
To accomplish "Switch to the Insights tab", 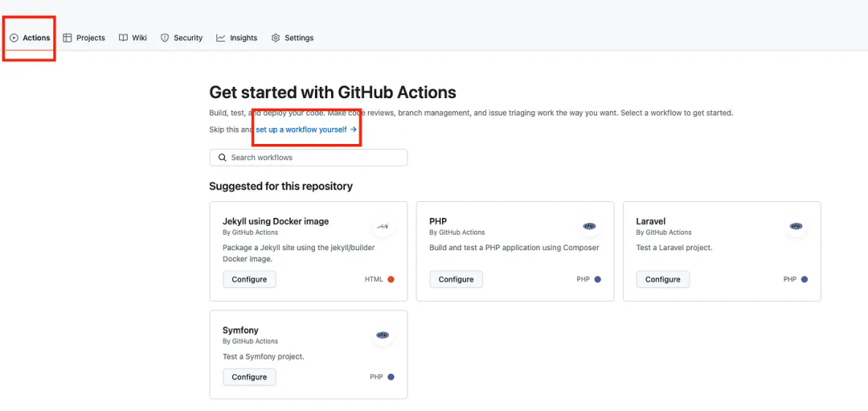I will coord(244,38).
